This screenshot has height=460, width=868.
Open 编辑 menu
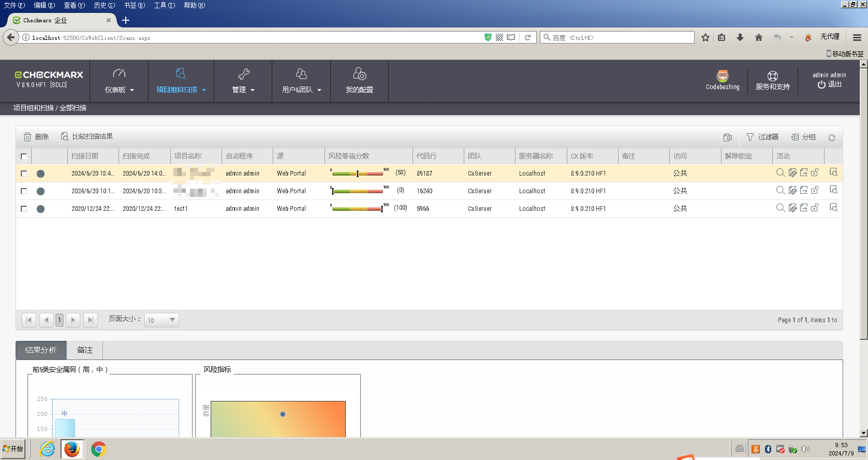[45, 5]
